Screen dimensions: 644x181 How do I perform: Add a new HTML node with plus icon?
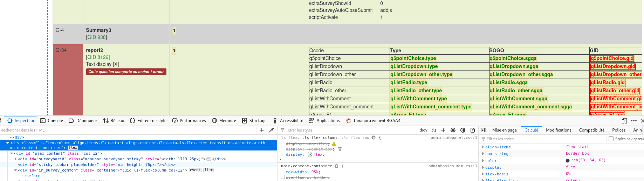[262, 130]
